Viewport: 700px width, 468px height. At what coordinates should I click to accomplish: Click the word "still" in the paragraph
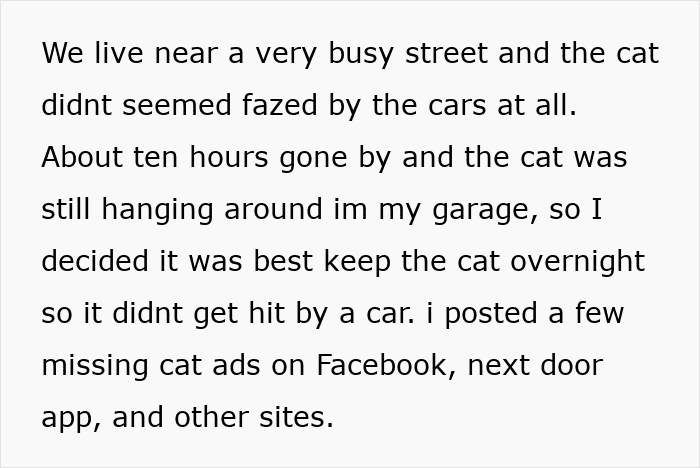(x=63, y=209)
